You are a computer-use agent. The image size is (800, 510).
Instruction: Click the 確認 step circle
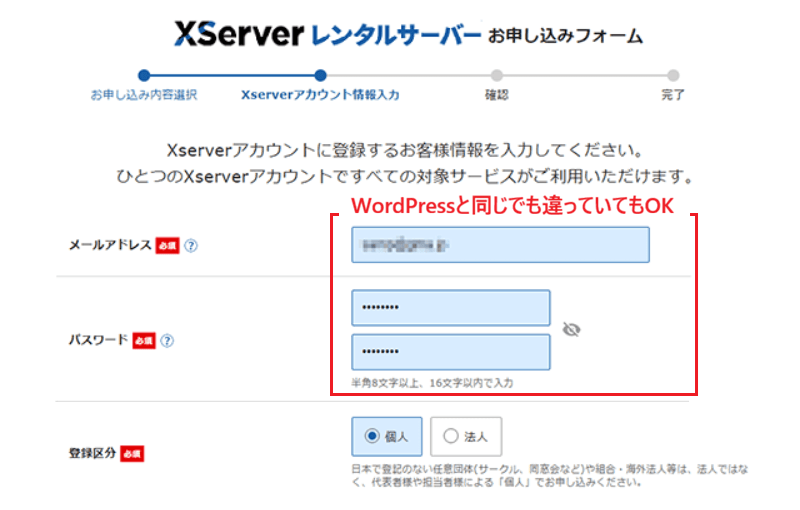click(x=497, y=74)
